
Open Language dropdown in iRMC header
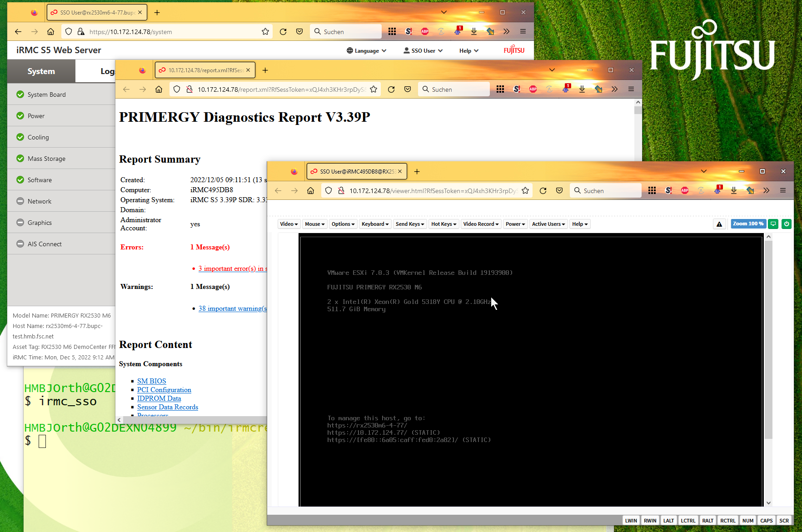(367, 51)
